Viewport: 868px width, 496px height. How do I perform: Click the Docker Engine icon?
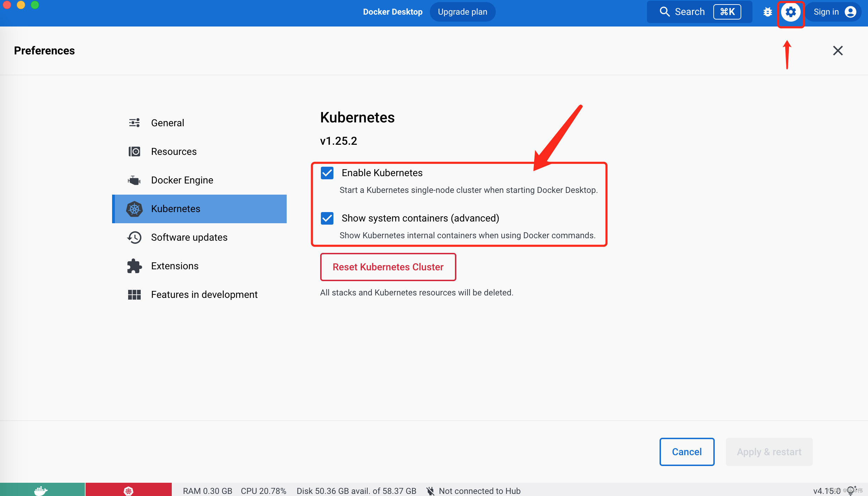pos(134,180)
